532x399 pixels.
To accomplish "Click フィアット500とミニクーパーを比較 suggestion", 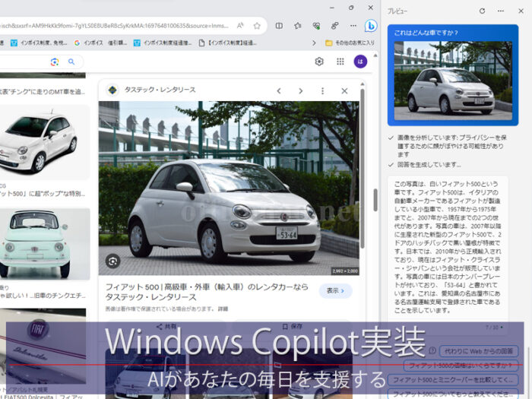I will (453, 380).
